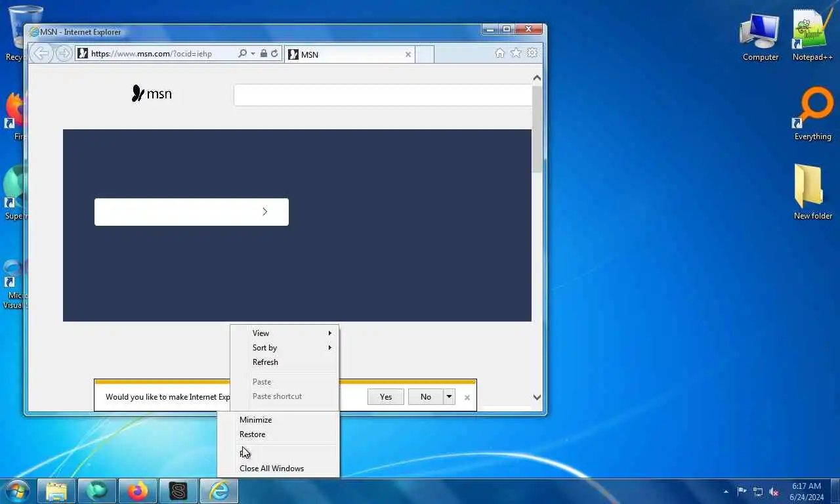This screenshot has height=504, width=840.
Task: Show hidden system tray icons
Action: 726,492
